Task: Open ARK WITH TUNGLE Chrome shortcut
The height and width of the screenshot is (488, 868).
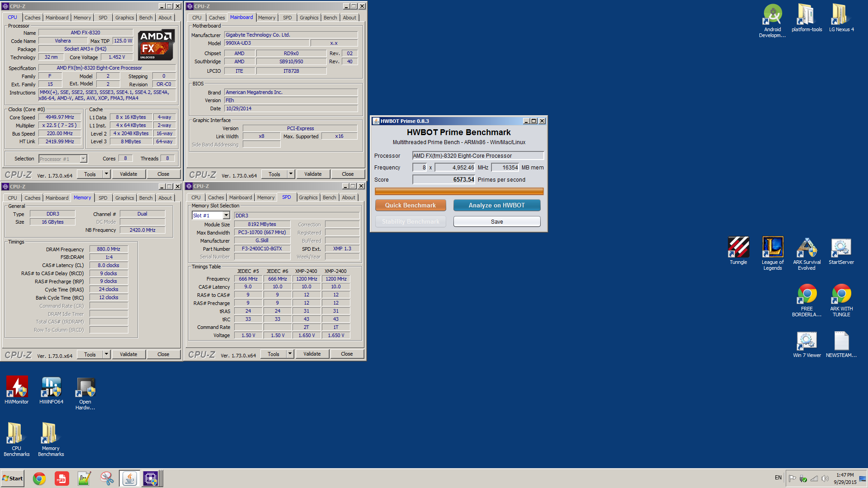Action: [x=841, y=300]
